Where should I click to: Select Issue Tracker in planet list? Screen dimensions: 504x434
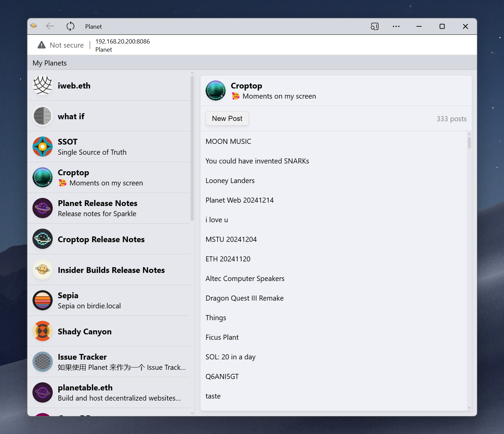tap(82, 357)
